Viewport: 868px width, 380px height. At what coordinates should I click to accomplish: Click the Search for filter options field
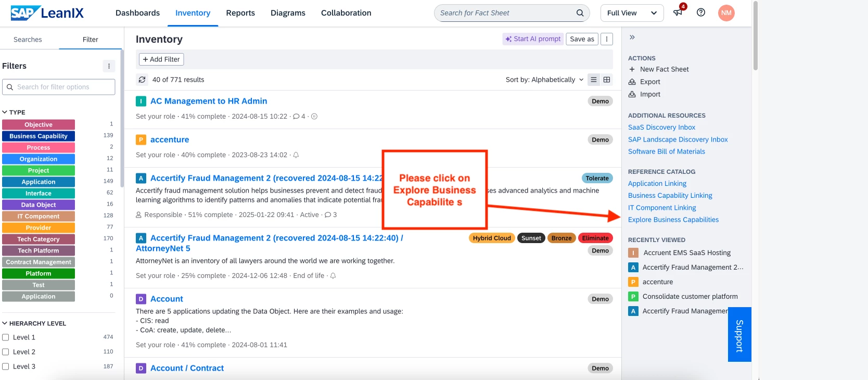point(59,87)
